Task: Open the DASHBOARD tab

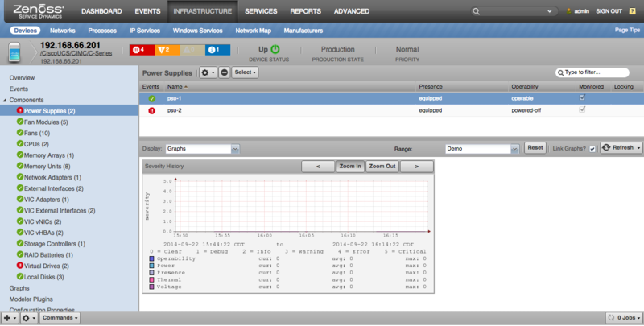Action: click(101, 11)
